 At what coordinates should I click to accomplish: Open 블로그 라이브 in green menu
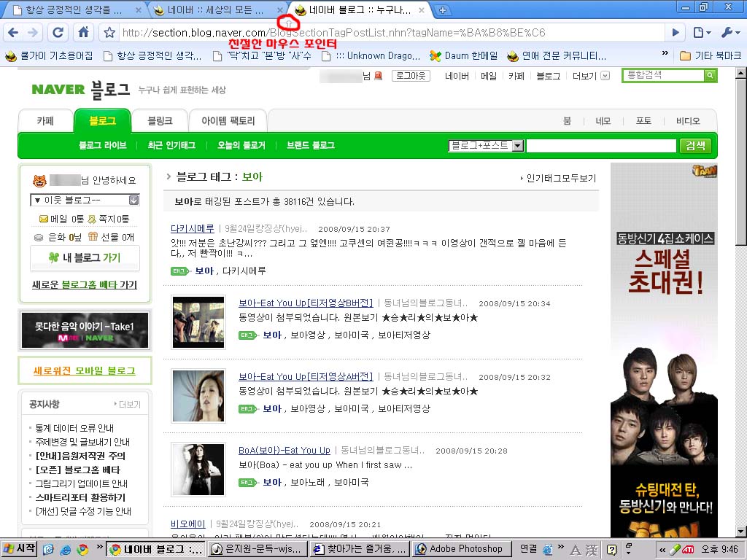click(102, 145)
